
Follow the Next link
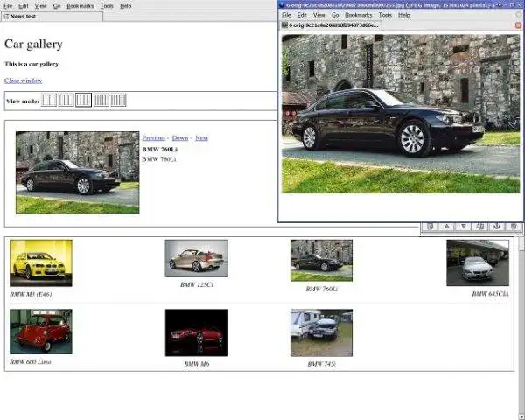(x=201, y=137)
